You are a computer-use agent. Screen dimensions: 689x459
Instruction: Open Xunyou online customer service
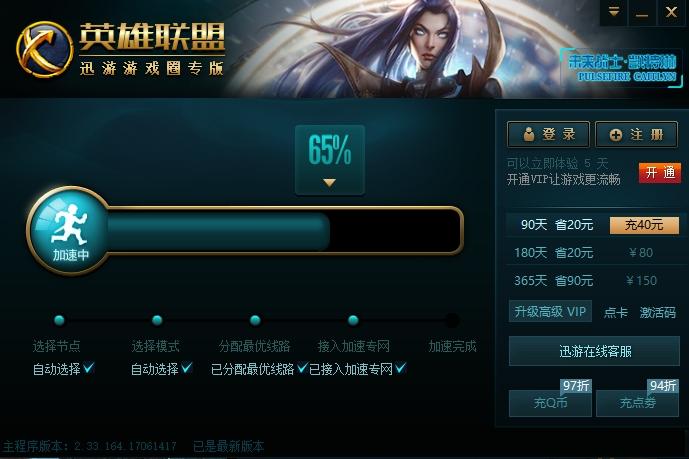(594, 351)
